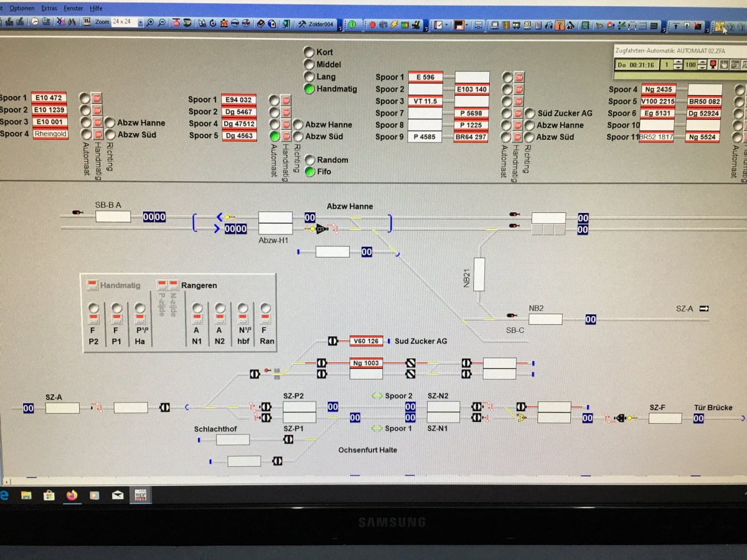
Task: Expand the checklist toolbar dropdown arrow
Action: coord(446,26)
